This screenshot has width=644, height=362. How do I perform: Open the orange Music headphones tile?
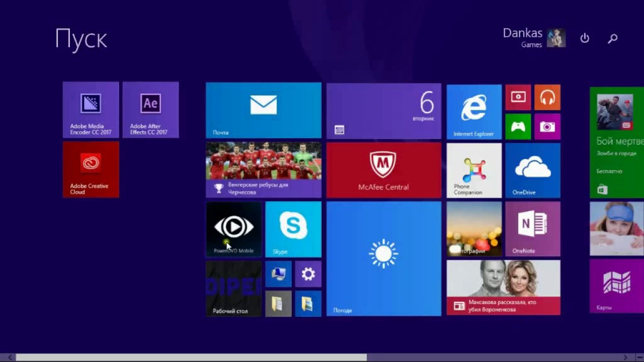tap(547, 97)
